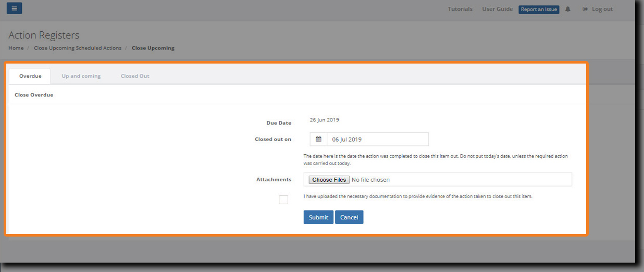Screen dimensions: 644x272
Task: Tick the uploaded documentation confirmation checkbox
Action: (283, 200)
